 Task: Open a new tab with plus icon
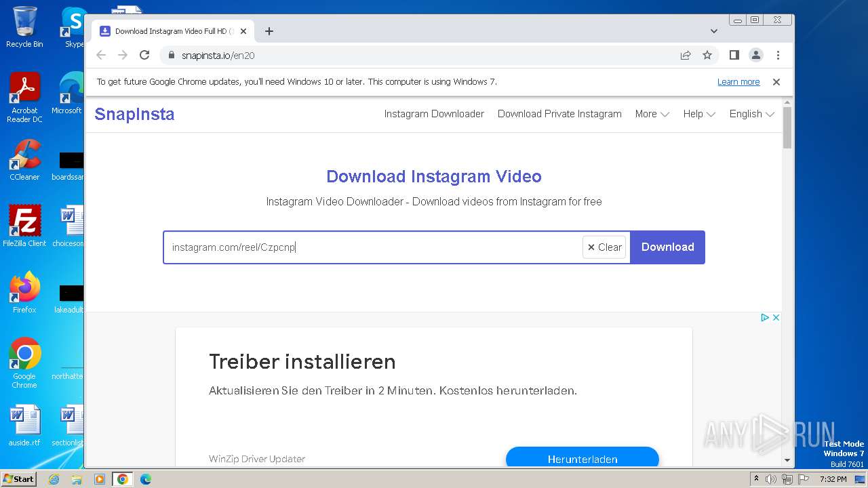coord(269,31)
